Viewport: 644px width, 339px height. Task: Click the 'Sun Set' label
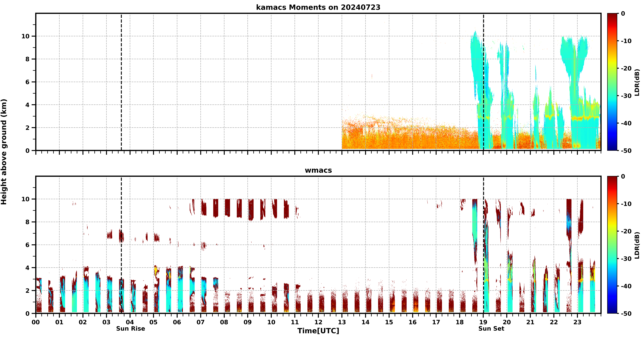click(x=491, y=329)
